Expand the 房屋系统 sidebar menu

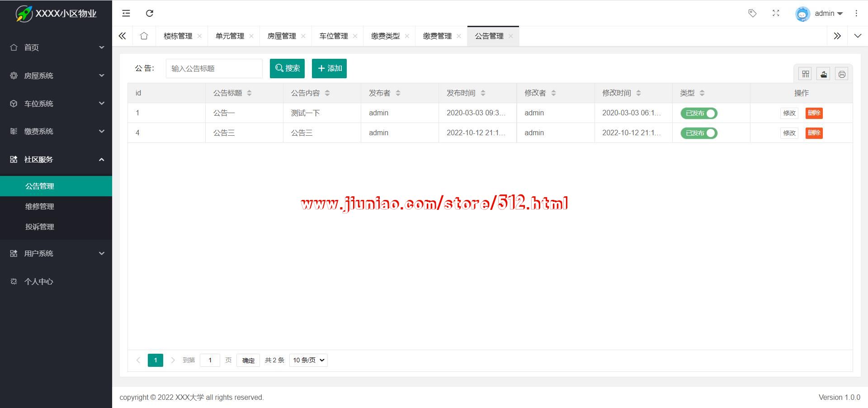click(x=56, y=76)
